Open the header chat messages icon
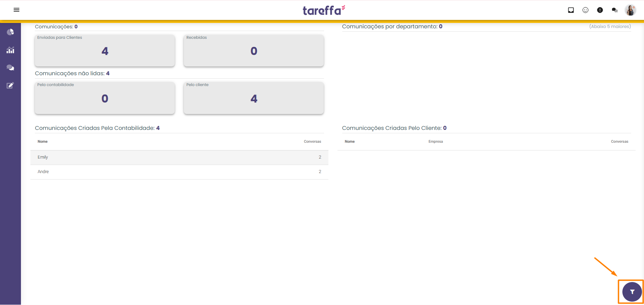644x305 pixels. click(x=615, y=10)
